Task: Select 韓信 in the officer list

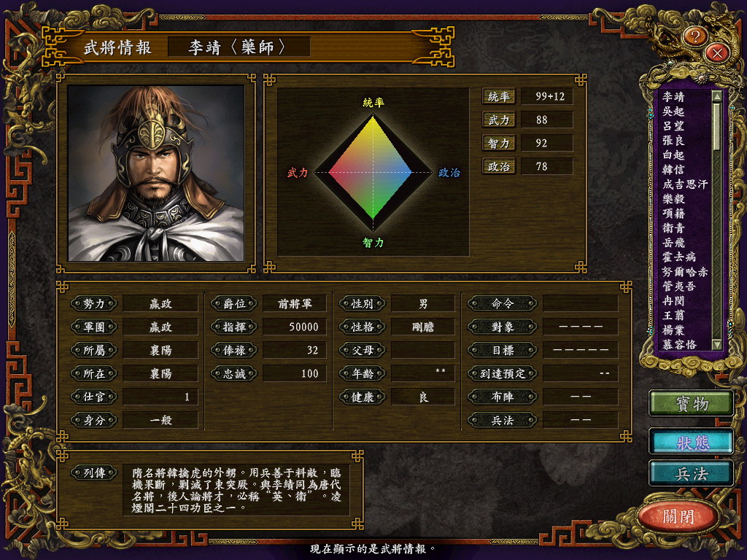Action: [673, 169]
